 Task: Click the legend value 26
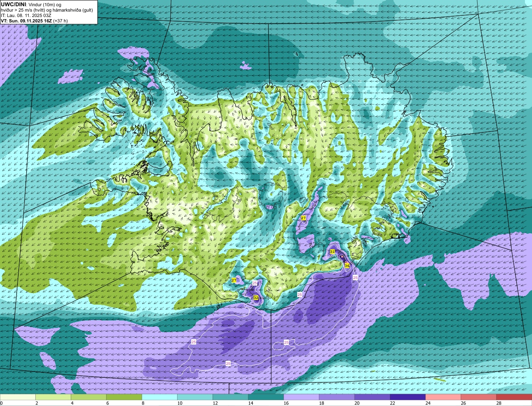coord(463,403)
